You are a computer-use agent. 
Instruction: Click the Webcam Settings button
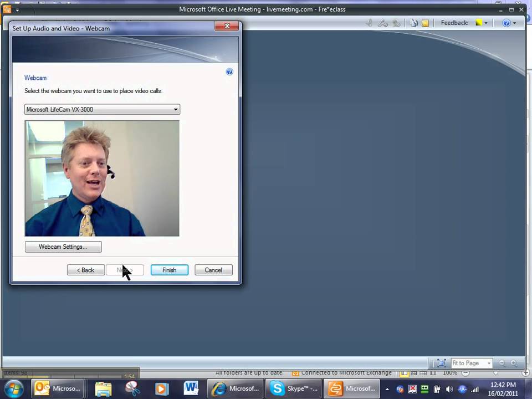[x=63, y=247]
